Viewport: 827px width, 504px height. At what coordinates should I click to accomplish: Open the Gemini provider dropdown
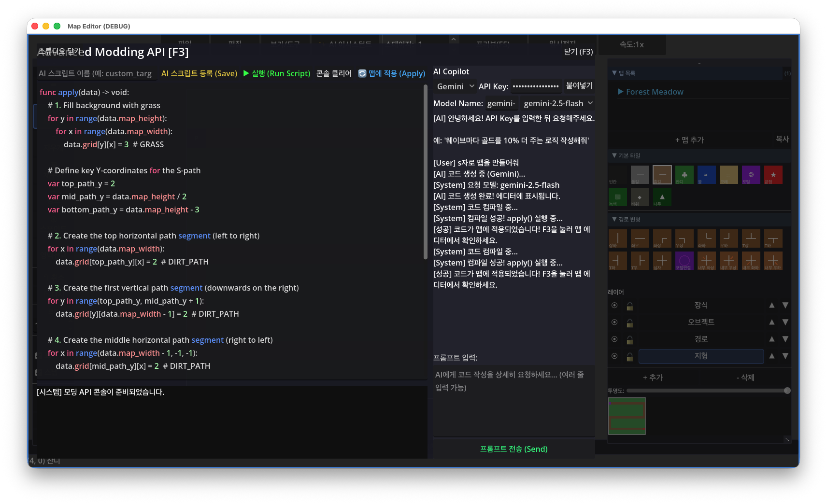tap(455, 86)
